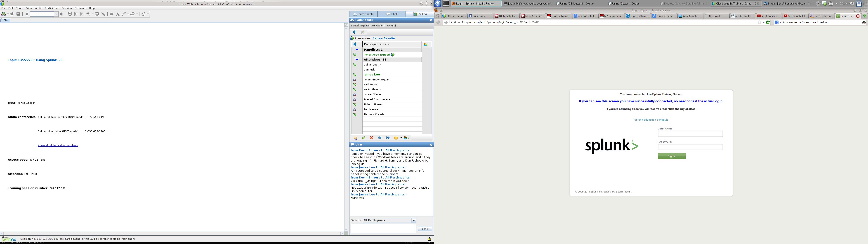
Task: Open the Send to All Participants dropdown
Action: pyautogui.click(x=413, y=221)
